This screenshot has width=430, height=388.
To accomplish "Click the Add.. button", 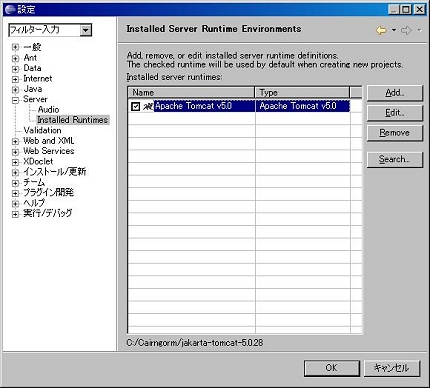I will click(395, 93).
